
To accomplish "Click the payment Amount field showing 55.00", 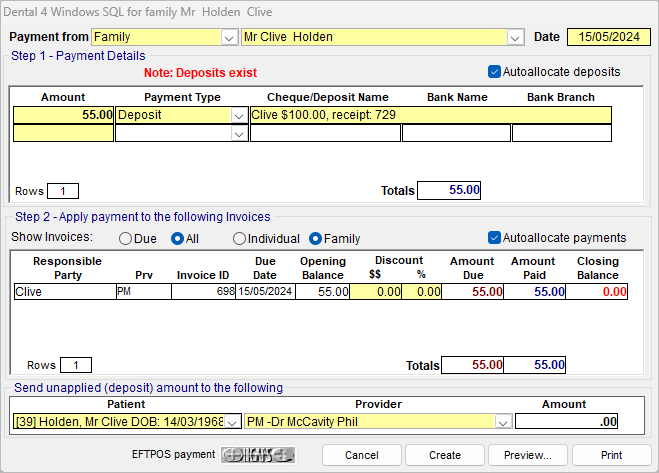I will tap(63, 115).
